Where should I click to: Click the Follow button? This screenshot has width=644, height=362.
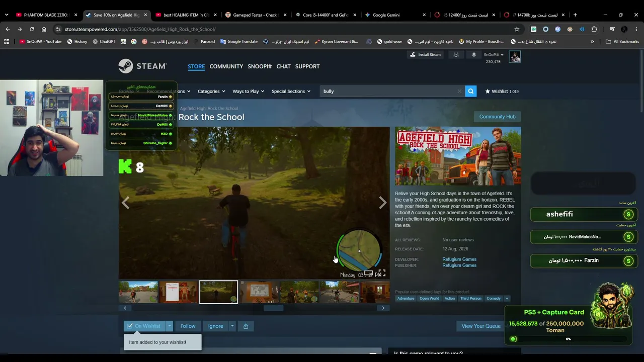coord(188,326)
